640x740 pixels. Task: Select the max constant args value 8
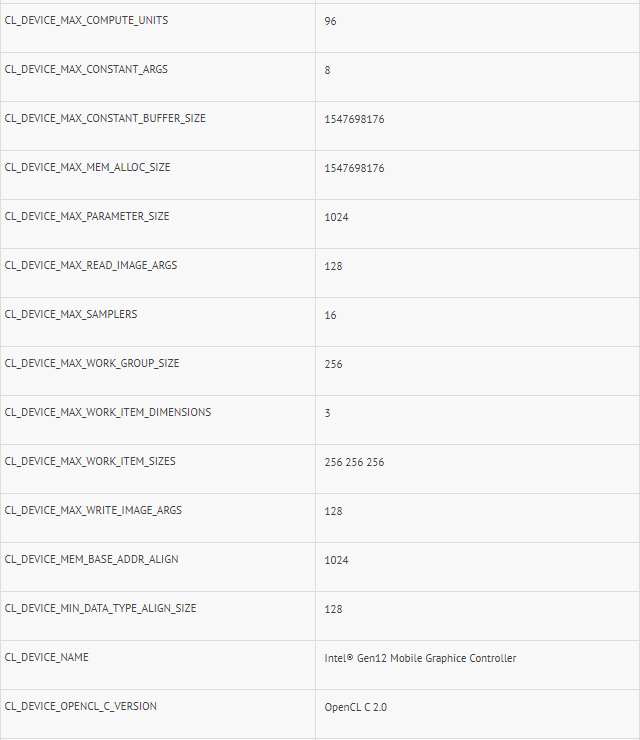327,71
